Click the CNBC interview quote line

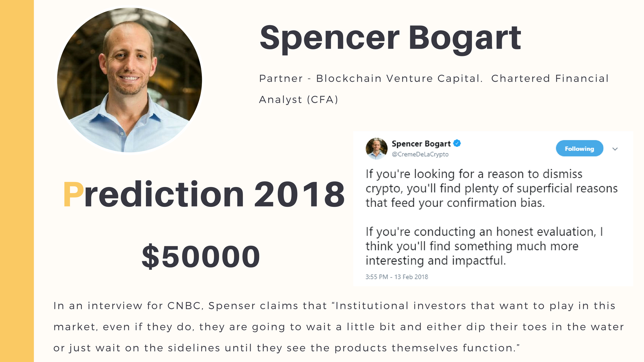coord(334,306)
